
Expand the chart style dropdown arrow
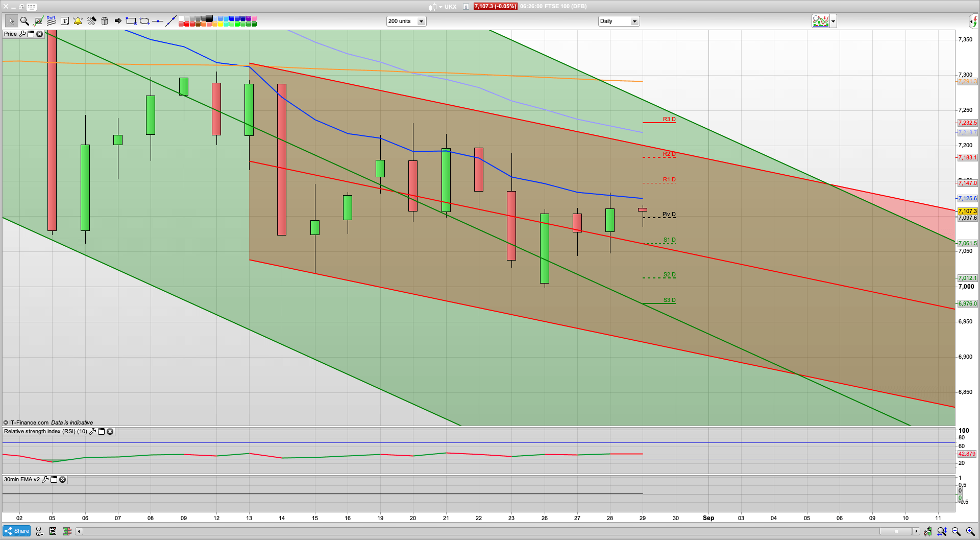click(x=834, y=21)
